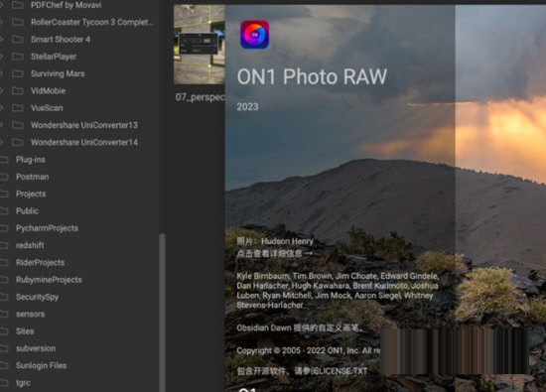Select the RiderProjects folder
This screenshot has height=392, width=546.
tap(40, 263)
